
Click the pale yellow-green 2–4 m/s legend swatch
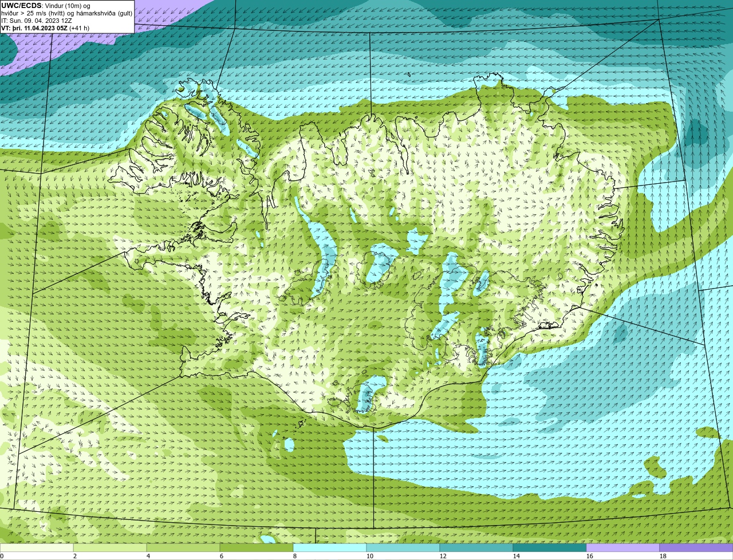[110, 547]
